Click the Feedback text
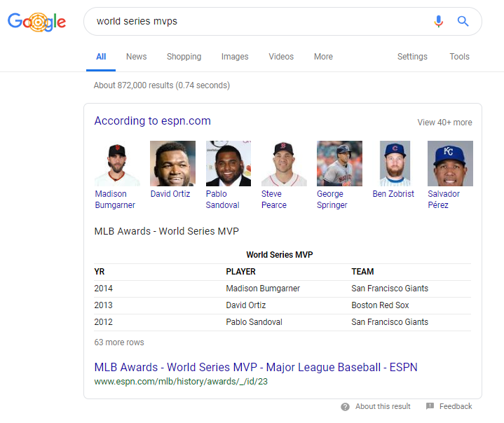The width and height of the screenshot is (504, 423). click(x=456, y=407)
